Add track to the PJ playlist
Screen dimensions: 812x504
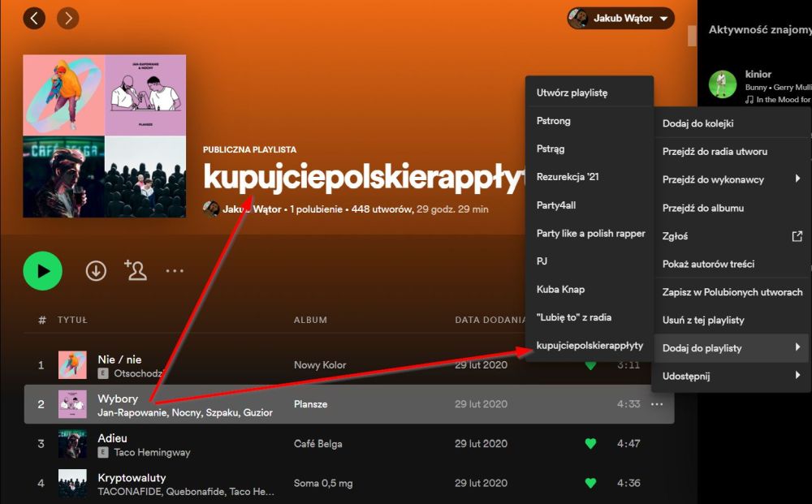click(x=590, y=261)
